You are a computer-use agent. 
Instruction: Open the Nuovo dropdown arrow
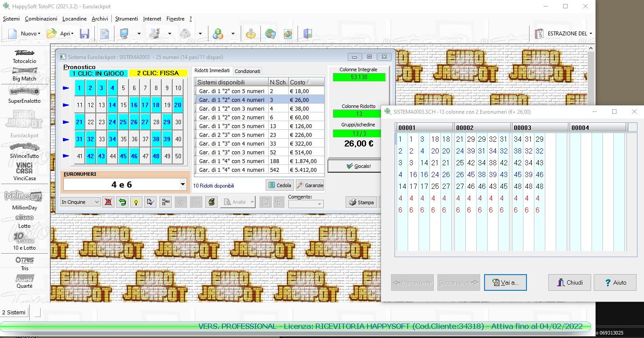[x=39, y=34]
